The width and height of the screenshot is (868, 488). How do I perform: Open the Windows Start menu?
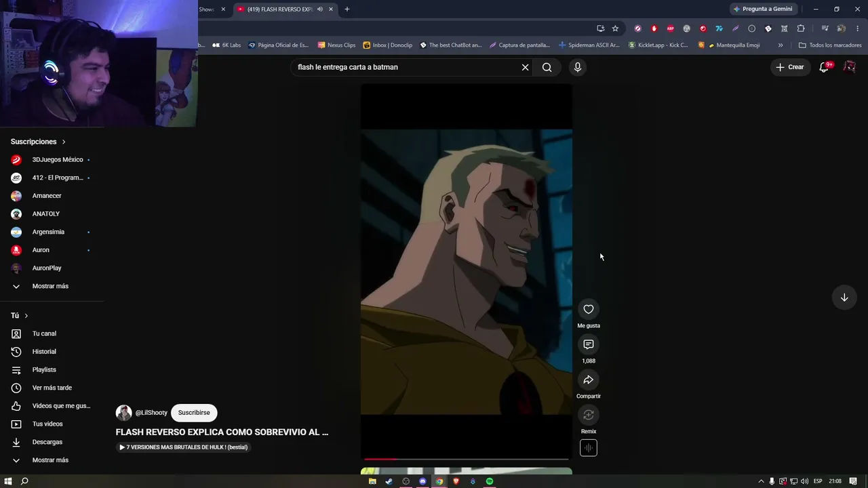pos(8,481)
